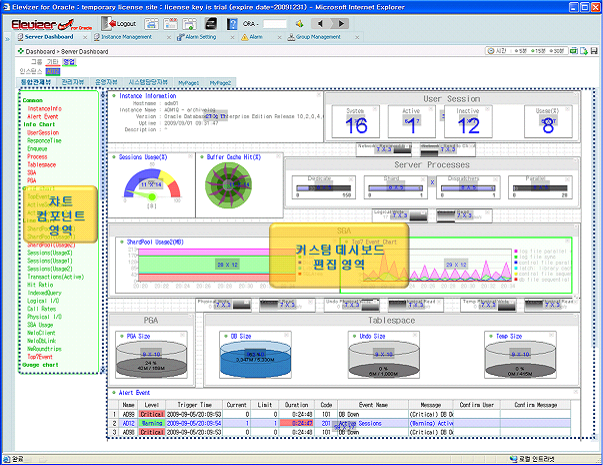Open the second window layout toolbar icon
Viewport: 603px width, 465px height.
pos(170,24)
